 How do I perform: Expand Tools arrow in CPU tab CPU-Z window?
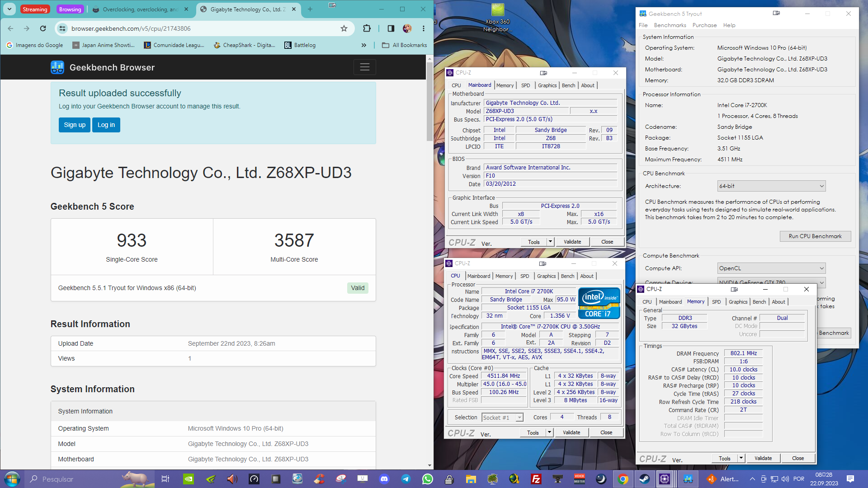coord(549,432)
